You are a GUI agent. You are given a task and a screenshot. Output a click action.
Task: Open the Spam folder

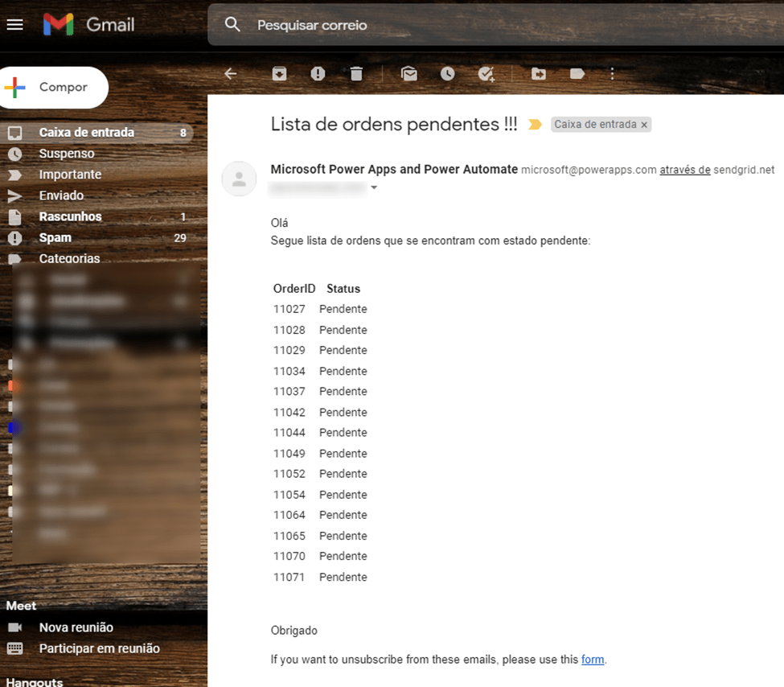[x=55, y=237]
